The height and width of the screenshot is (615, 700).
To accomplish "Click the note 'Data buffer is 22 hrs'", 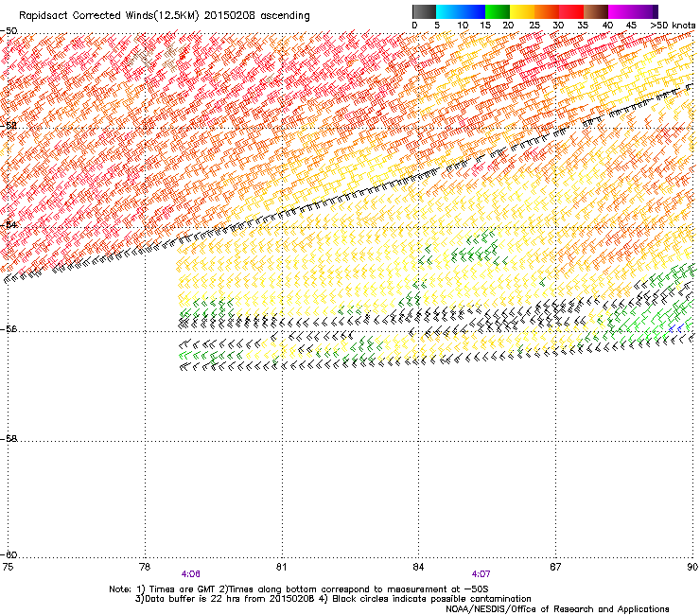I will 193,599.
